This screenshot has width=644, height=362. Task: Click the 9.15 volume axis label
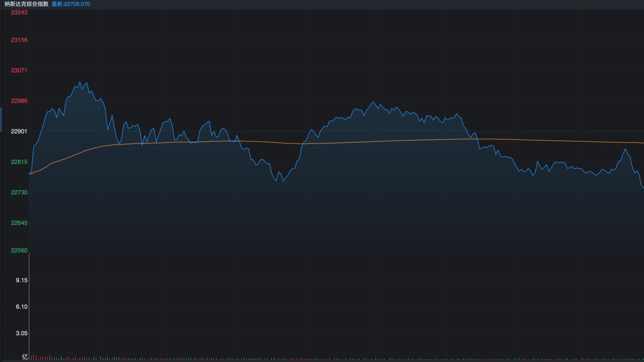(x=21, y=280)
